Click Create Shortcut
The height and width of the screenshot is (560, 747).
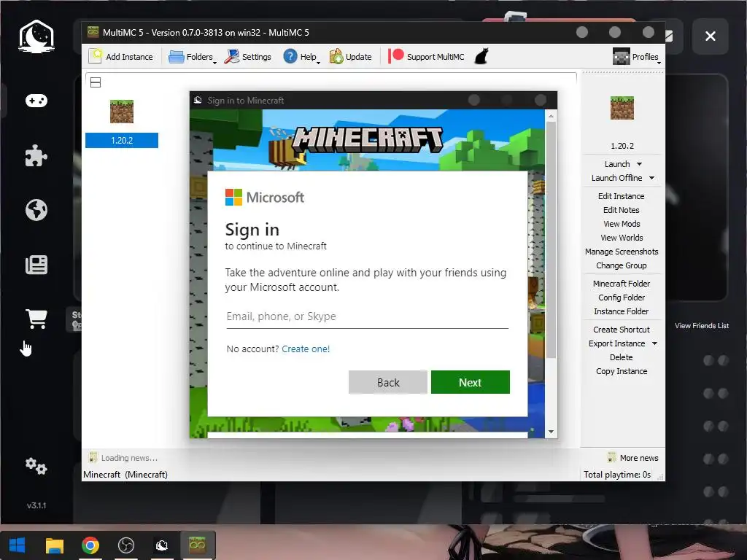(x=622, y=330)
